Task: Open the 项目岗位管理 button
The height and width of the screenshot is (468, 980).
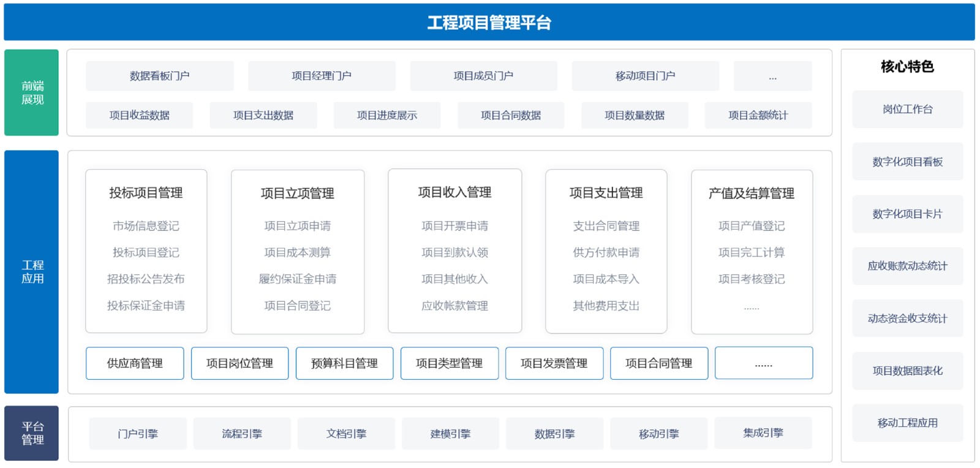Action: (239, 363)
